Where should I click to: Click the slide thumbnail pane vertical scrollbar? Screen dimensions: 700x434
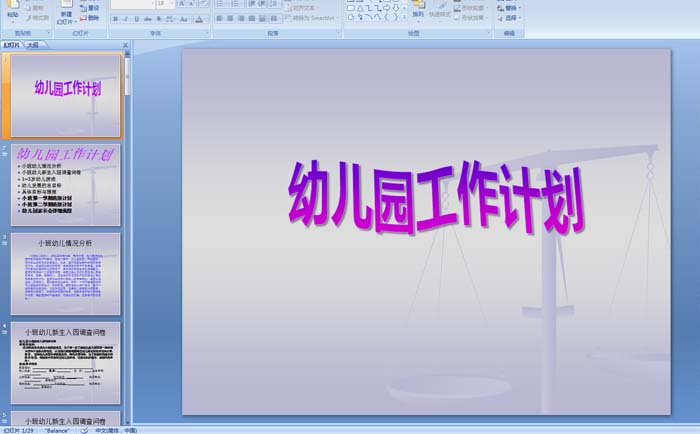pos(128,238)
